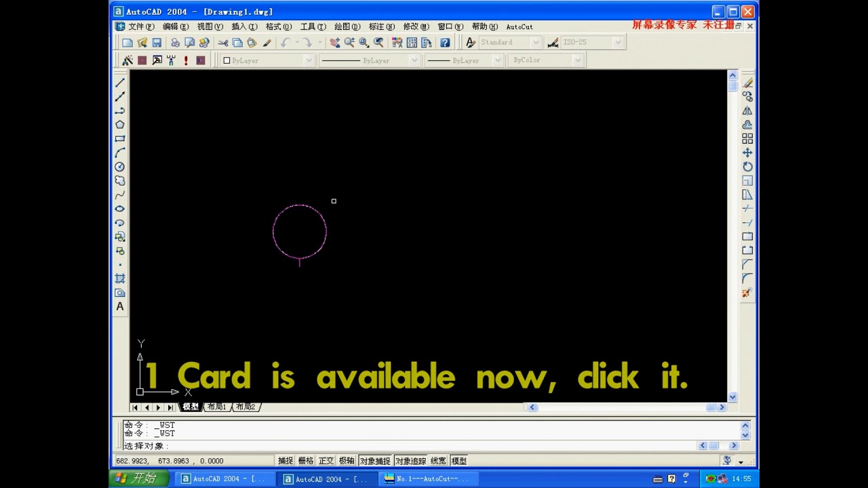
Task: Select the Rectangle draw tool
Action: point(120,139)
